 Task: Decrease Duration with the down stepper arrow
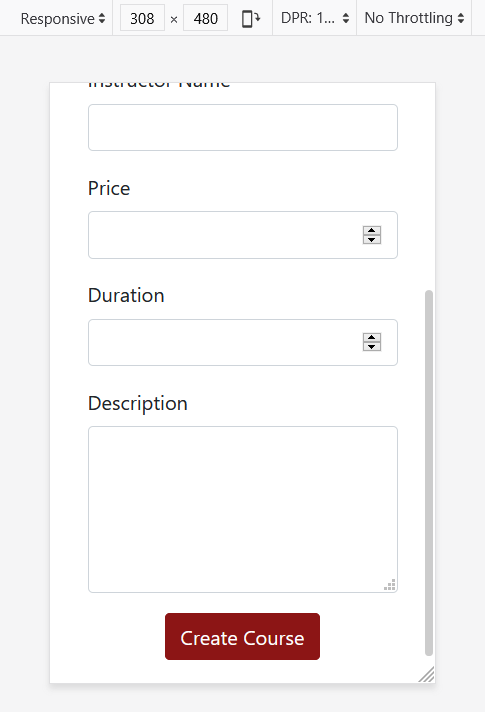pyautogui.click(x=372, y=347)
